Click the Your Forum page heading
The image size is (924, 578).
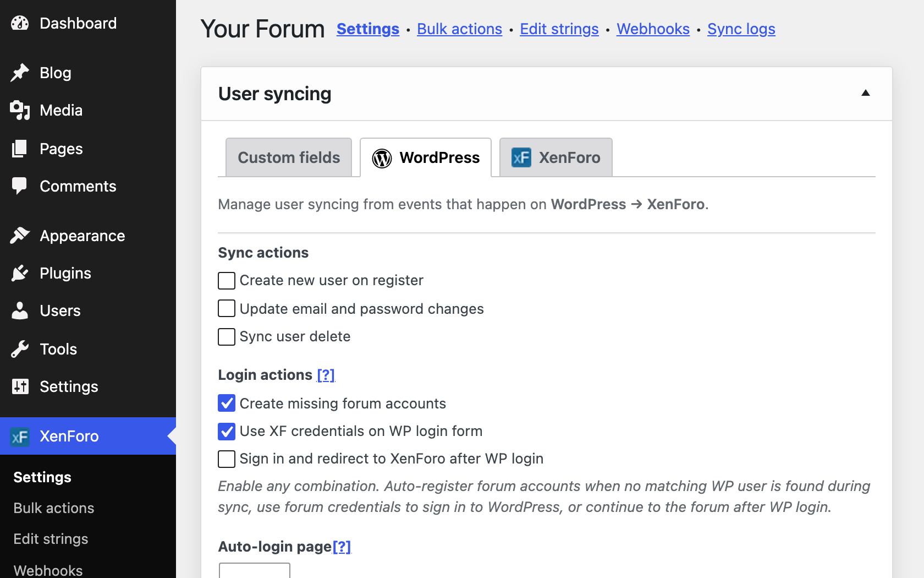pyautogui.click(x=262, y=29)
